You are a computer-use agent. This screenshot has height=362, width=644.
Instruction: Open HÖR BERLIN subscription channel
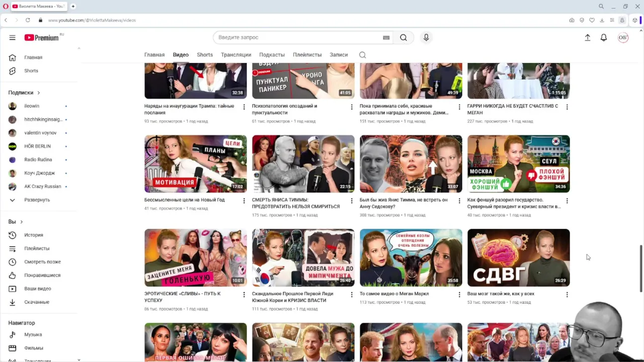tap(37, 146)
